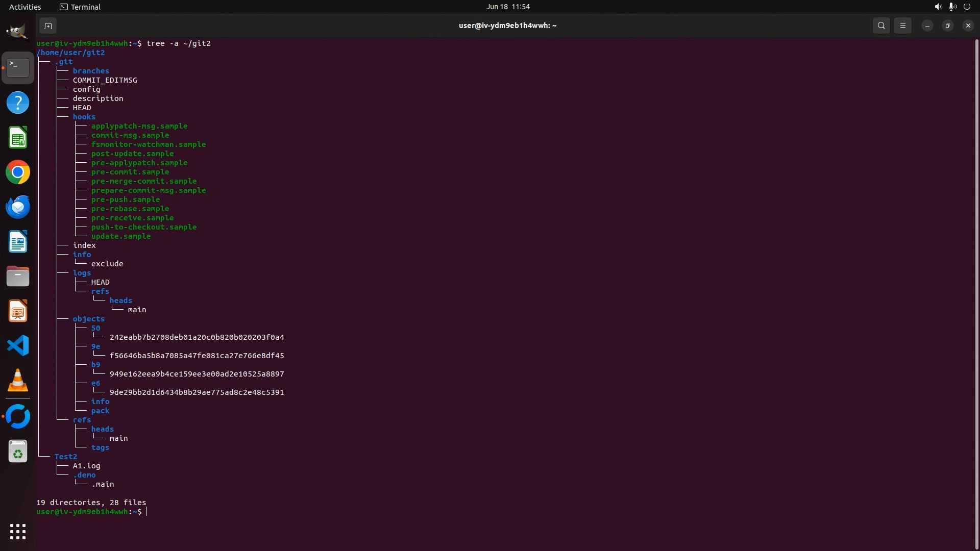This screenshot has width=980, height=551.
Task: Open LibreOffice Impress from dock
Action: click(18, 311)
